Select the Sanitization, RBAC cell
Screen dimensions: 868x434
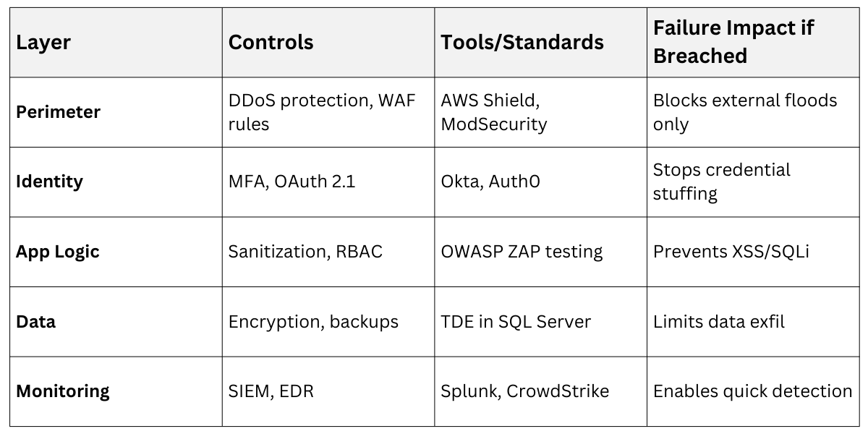305,252
